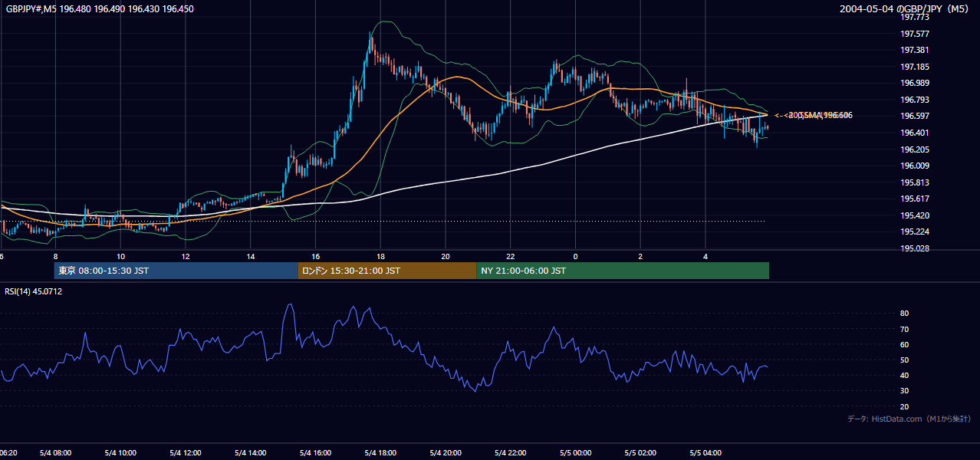Click price axis value 197.773
Image resolution: width=980 pixels, height=460 pixels.
914,17
